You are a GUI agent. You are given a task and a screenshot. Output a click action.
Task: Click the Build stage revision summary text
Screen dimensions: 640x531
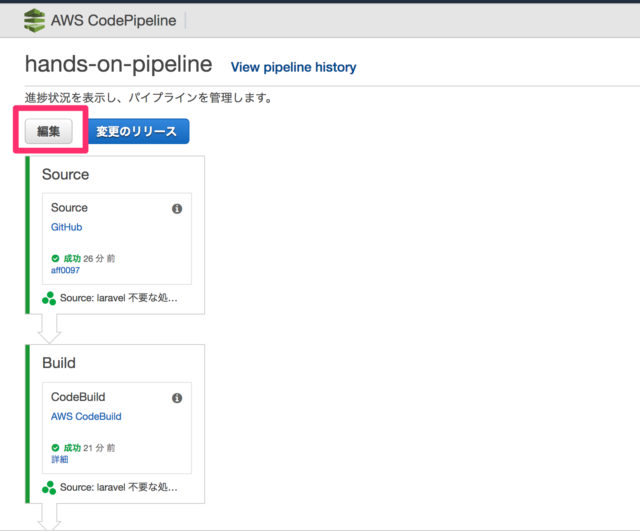point(119,487)
